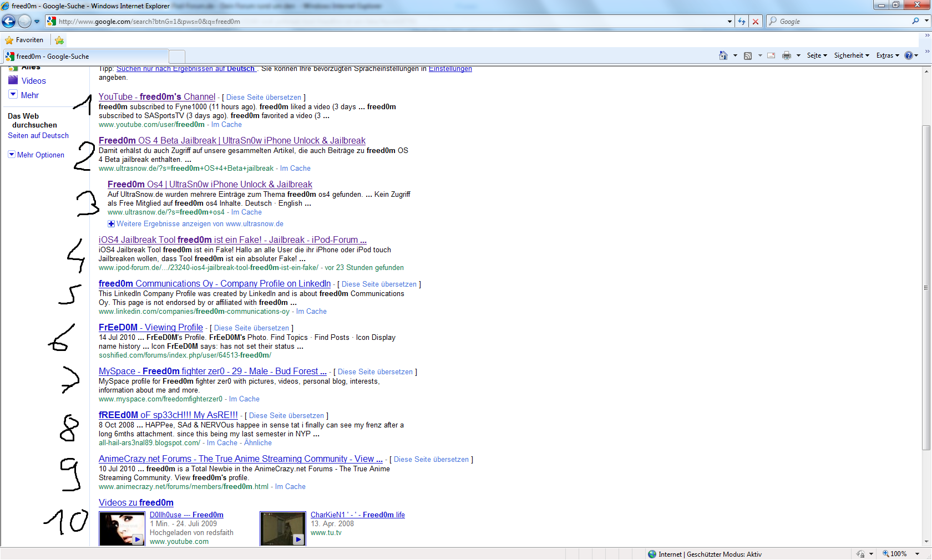This screenshot has width=932, height=560.
Task: Go back using the Back arrow button
Action: [x=8, y=21]
